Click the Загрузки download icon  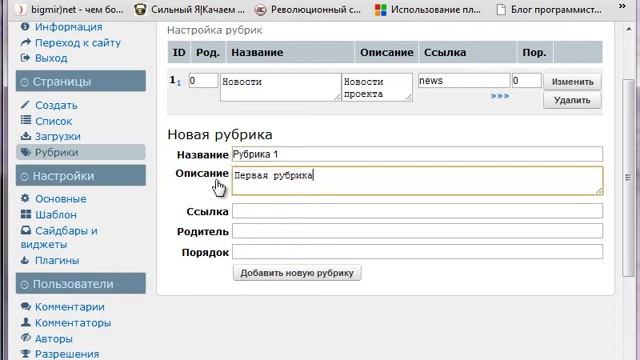pyautogui.click(x=26, y=136)
